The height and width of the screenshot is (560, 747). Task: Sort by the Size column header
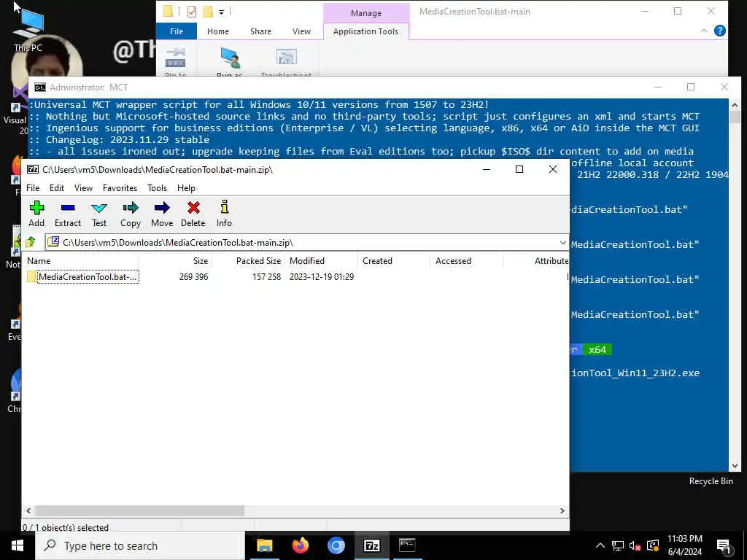click(201, 261)
